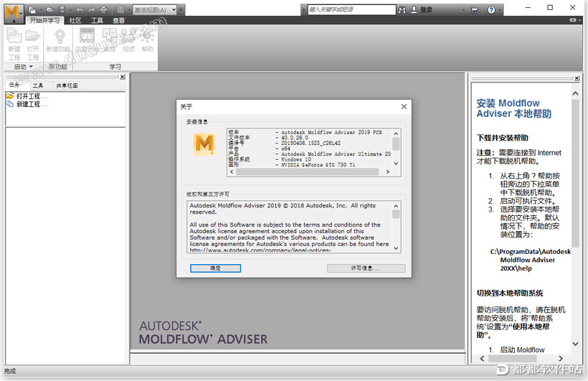Click the 确定 button
Image resolution: width=588 pixels, height=381 pixels.
click(x=215, y=268)
